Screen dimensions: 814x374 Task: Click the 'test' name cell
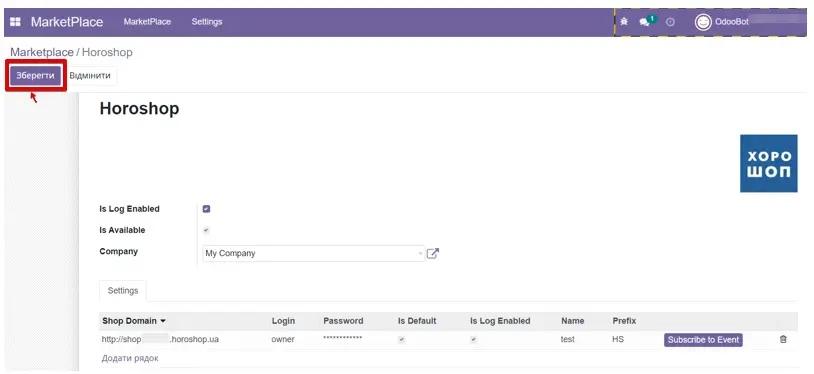click(568, 339)
